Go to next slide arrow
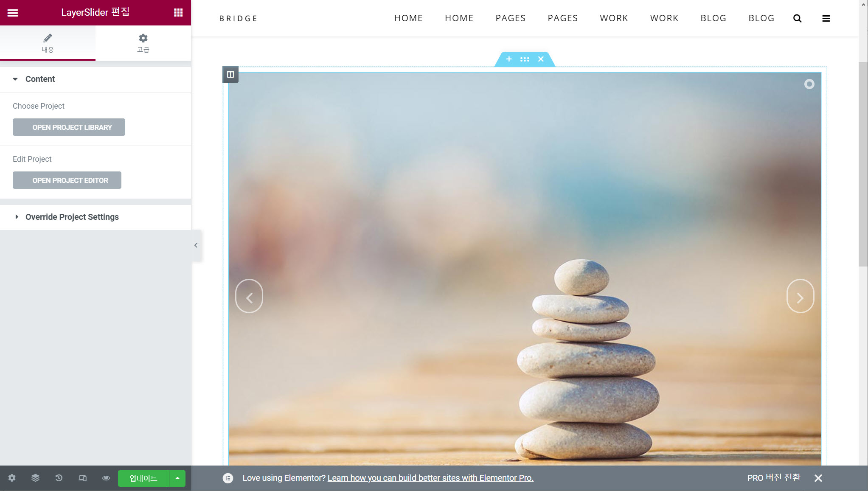The height and width of the screenshot is (491, 868). pos(800,296)
